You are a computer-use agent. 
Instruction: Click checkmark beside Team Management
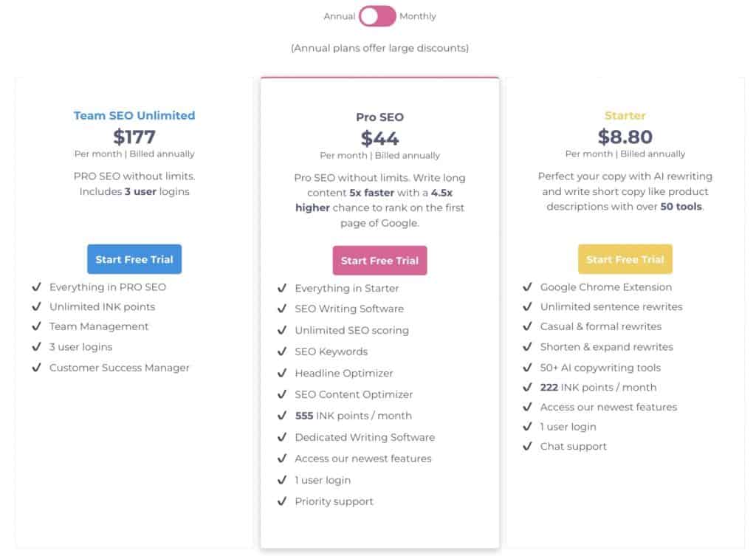click(37, 326)
